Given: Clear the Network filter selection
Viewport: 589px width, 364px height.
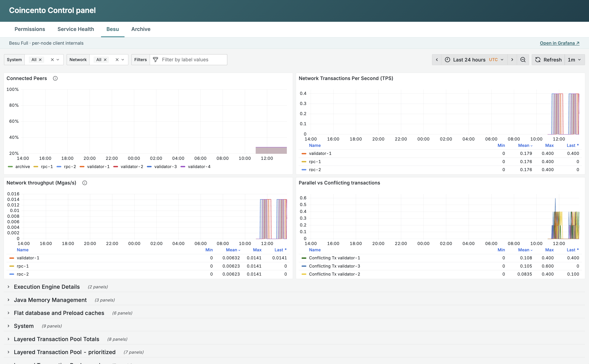Looking at the screenshot, I should (117, 60).
